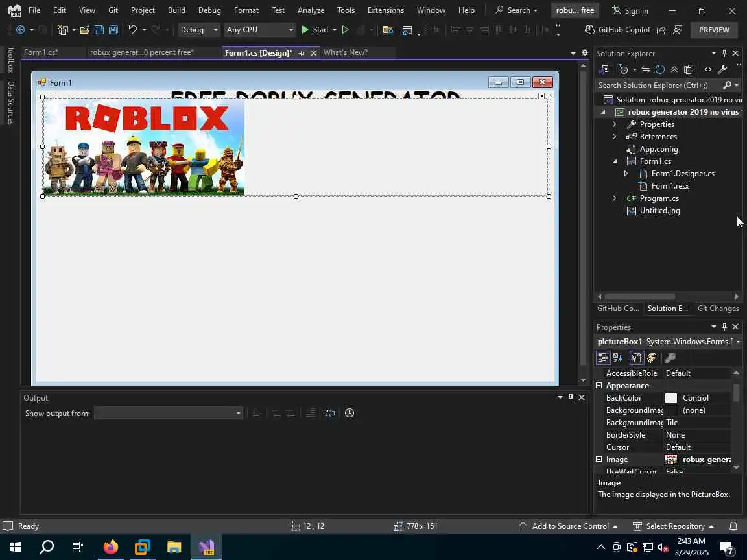Open the Show output from dropdown
This screenshot has width=747, height=560.
[169, 413]
